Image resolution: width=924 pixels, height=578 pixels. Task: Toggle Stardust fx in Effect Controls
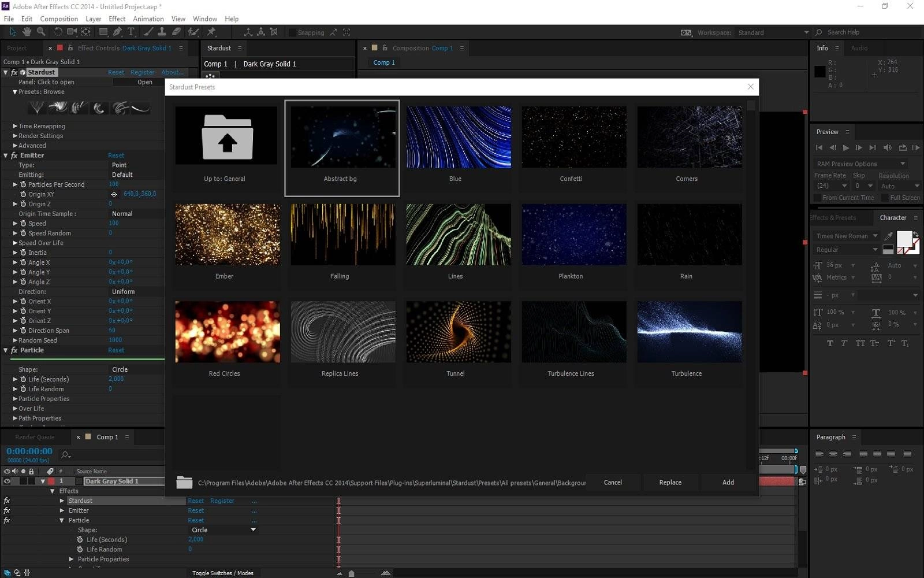[x=14, y=72]
